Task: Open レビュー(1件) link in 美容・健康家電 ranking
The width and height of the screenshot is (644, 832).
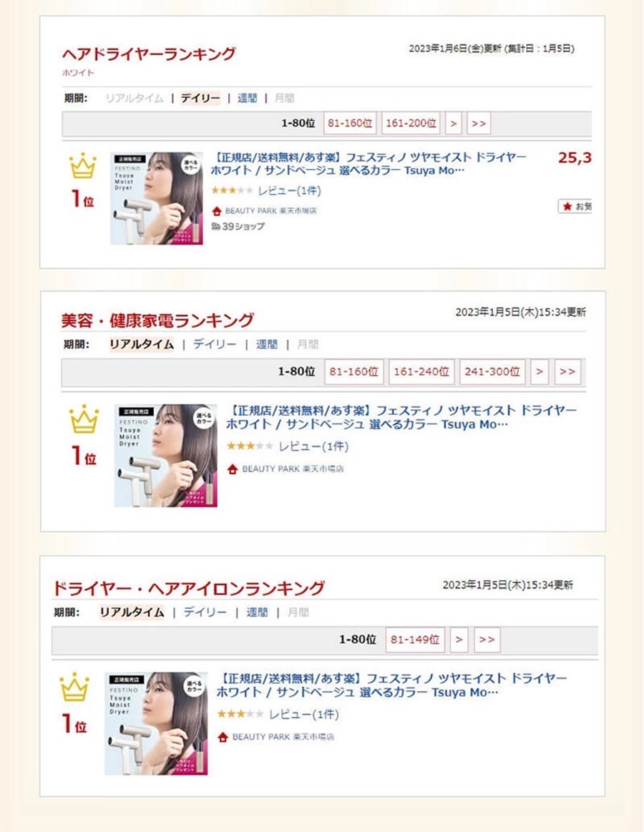Action: (x=313, y=447)
